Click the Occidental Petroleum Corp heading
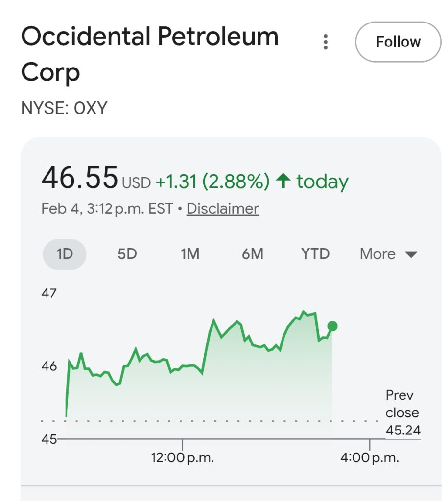Viewport: 448px width, 501px height. [x=149, y=54]
